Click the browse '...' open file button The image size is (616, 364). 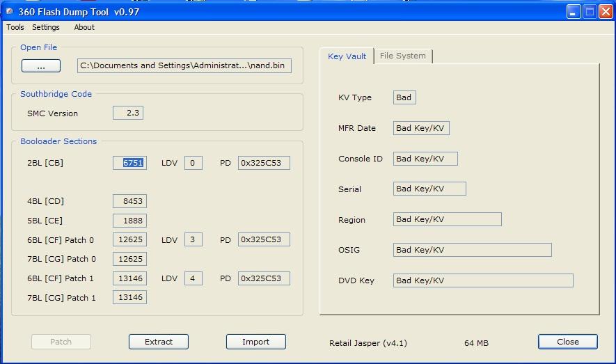coord(41,66)
